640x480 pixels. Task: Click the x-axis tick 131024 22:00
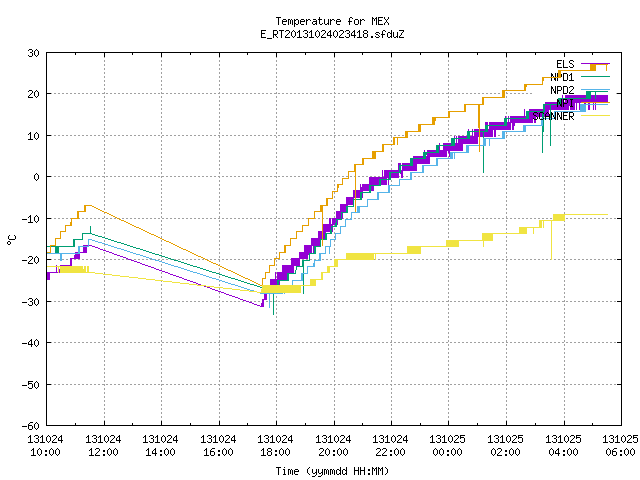tap(391, 446)
